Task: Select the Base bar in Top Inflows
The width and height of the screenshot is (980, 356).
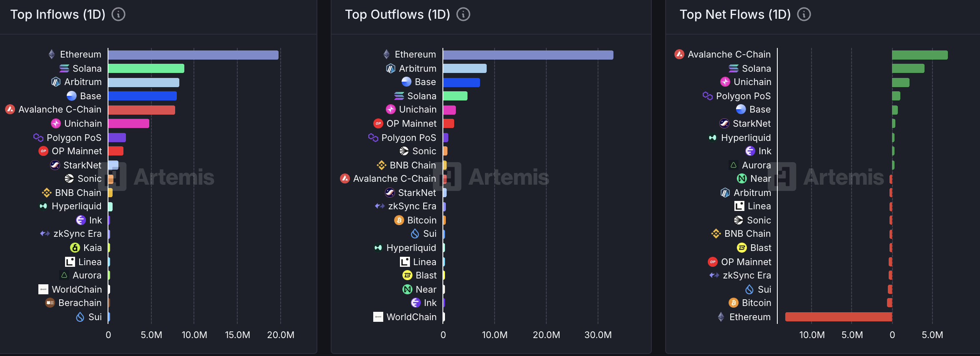Action: [x=143, y=96]
